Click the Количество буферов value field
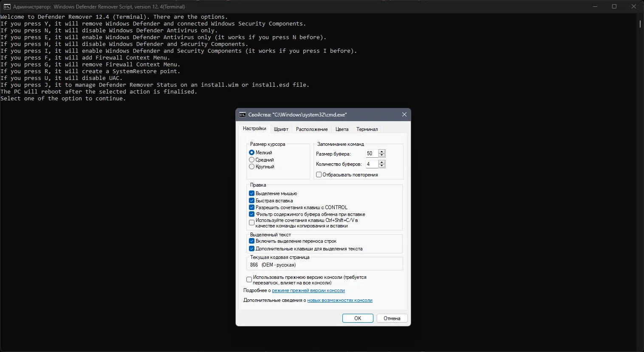Viewport: 644px width, 352px height. click(x=372, y=164)
